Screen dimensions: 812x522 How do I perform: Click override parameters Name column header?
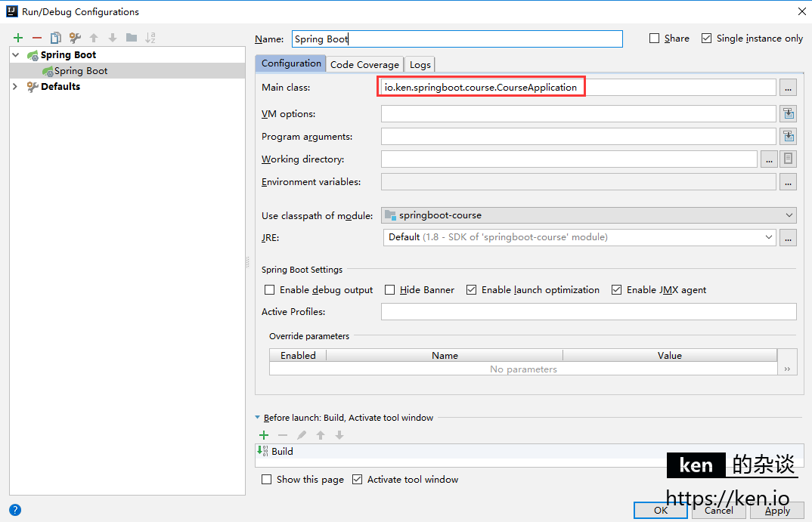445,355
